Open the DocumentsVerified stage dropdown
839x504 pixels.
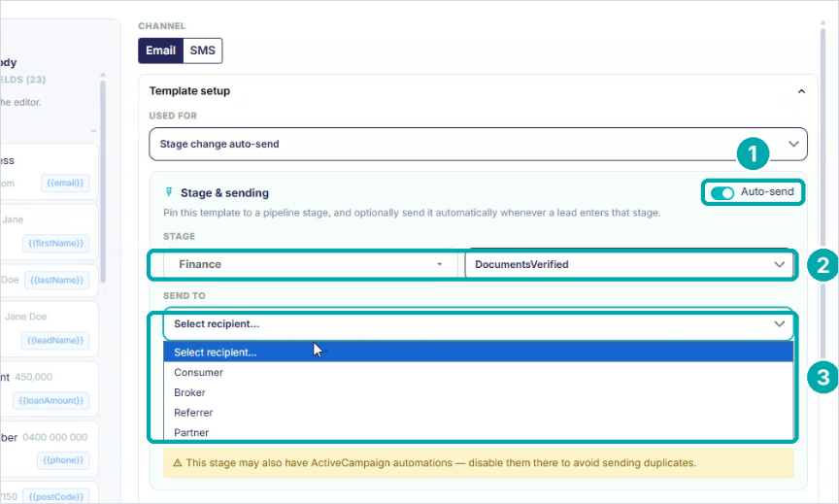pos(628,264)
